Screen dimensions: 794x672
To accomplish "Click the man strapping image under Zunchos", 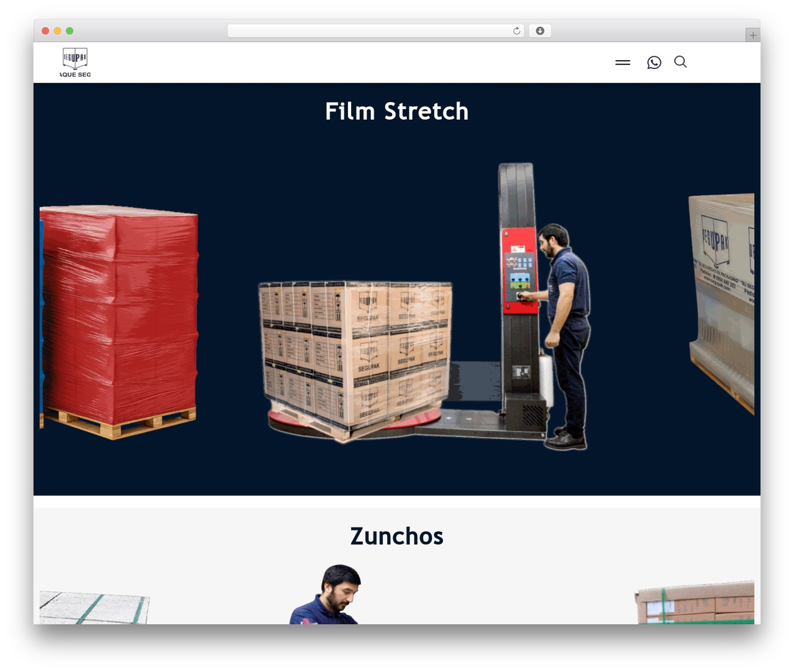I will click(x=326, y=594).
